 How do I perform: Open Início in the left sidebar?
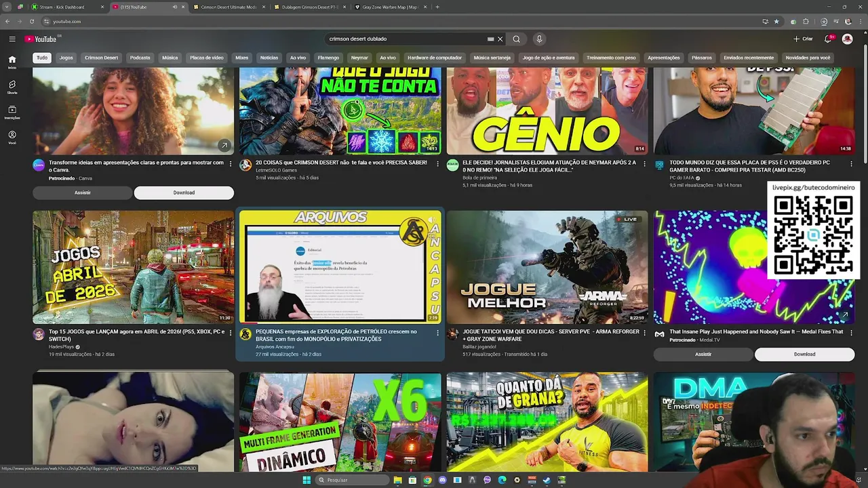pyautogui.click(x=12, y=62)
